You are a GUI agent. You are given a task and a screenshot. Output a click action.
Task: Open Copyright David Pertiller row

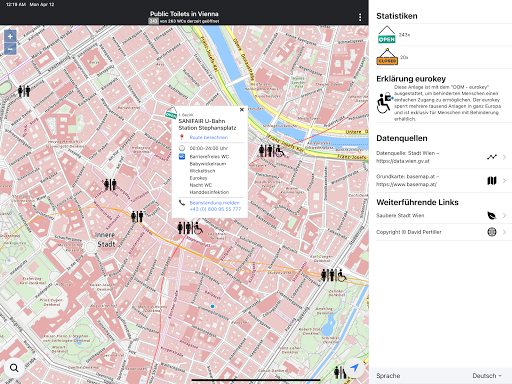441,232
